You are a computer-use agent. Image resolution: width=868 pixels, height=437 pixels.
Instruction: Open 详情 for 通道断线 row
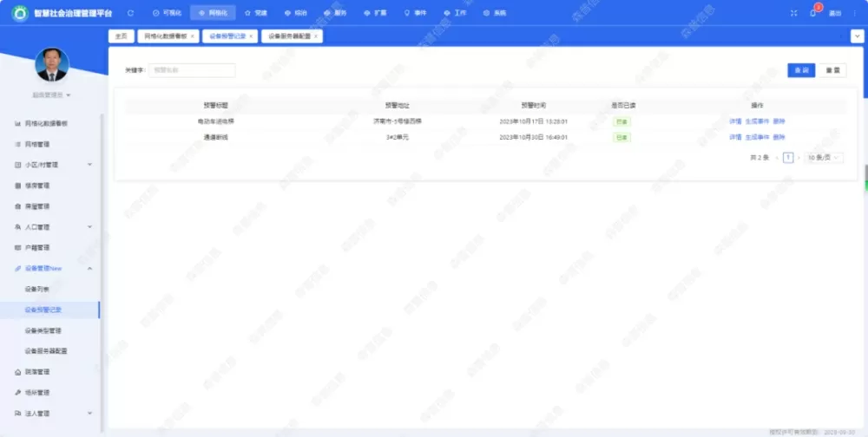click(x=735, y=137)
